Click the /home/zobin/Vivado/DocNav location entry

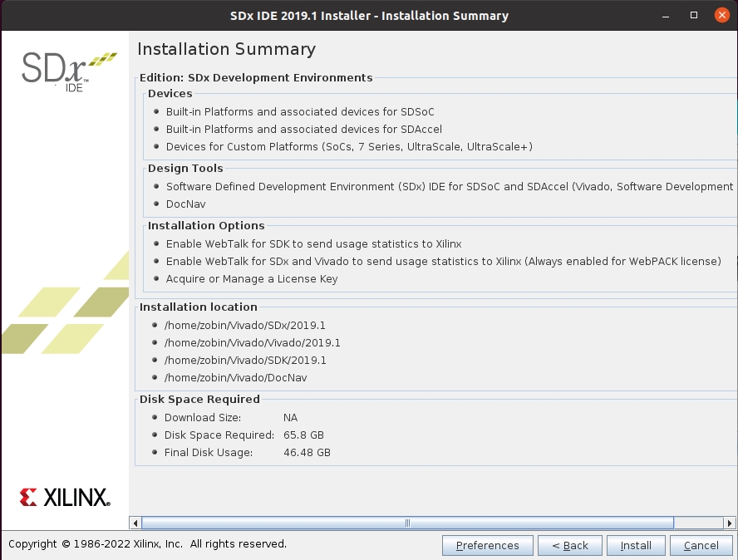235,378
